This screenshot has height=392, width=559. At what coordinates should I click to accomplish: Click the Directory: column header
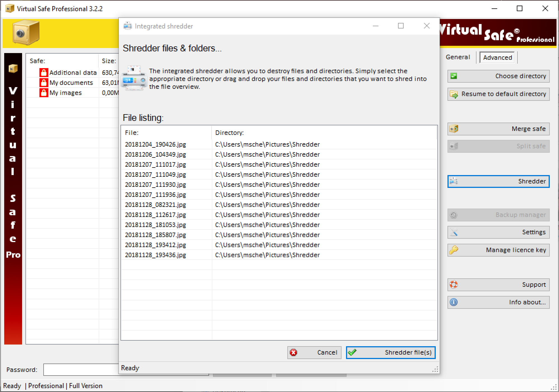pos(324,133)
